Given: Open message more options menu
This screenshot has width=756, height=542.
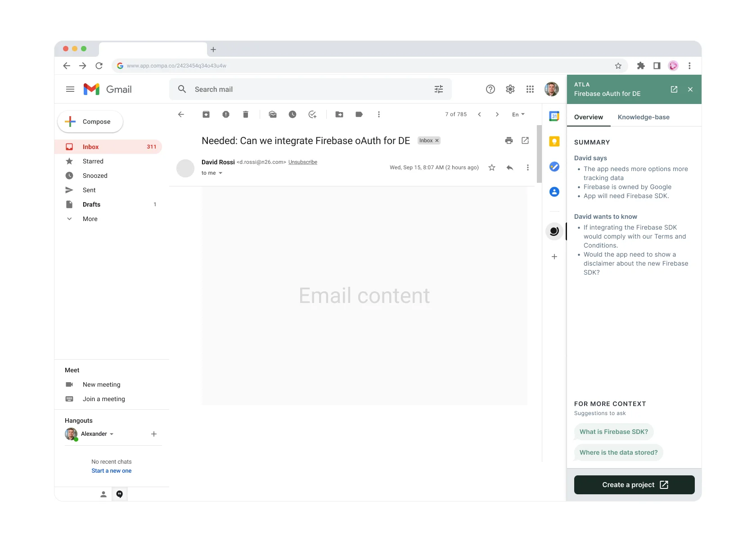Looking at the screenshot, I should tap(528, 167).
